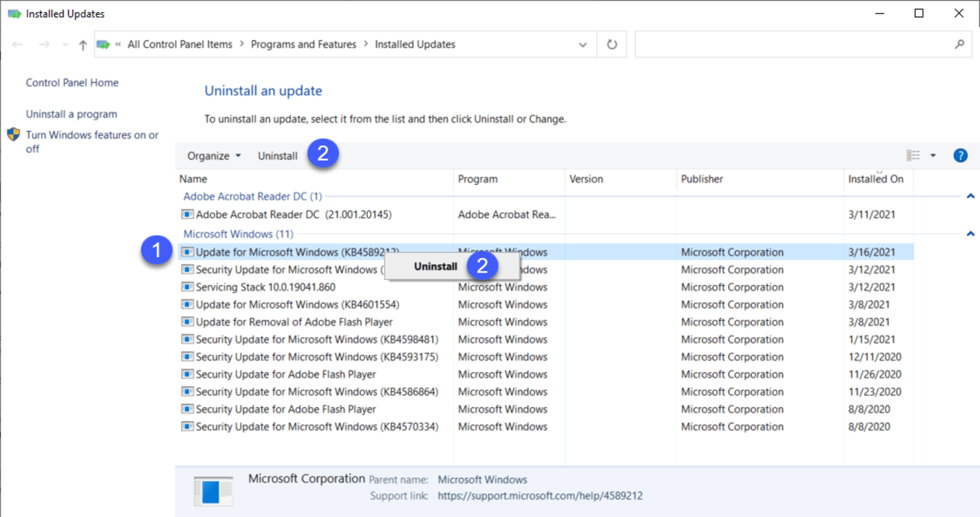This screenshot has height=517, width=980.
Task: Click icon next to KB4586864 security update
Action: tap(188, 392)
